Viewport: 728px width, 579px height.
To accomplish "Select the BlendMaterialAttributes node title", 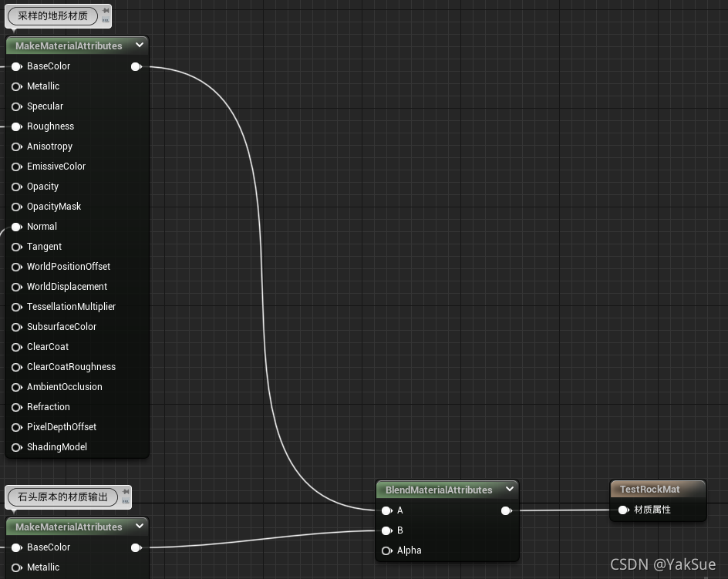I will pos(439,490).
